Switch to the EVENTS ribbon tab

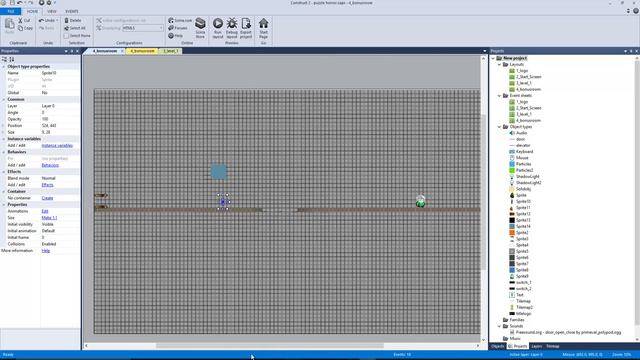pyautogui.click(x=72, y=11)
